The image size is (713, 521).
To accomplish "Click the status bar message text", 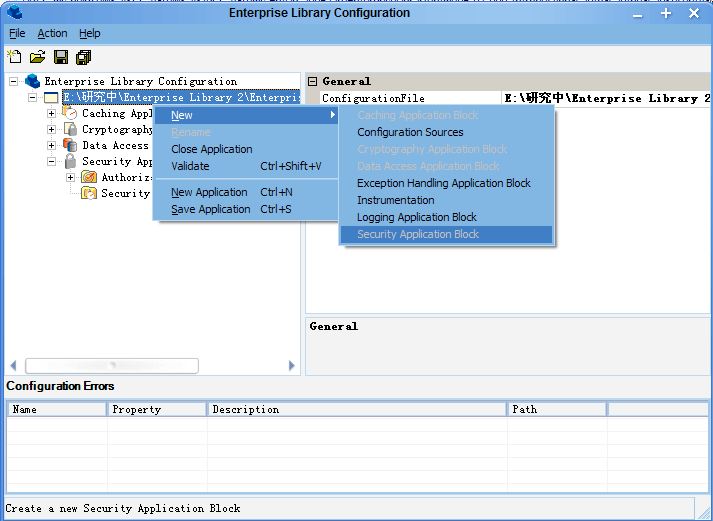I will click(x=123, y=508).
